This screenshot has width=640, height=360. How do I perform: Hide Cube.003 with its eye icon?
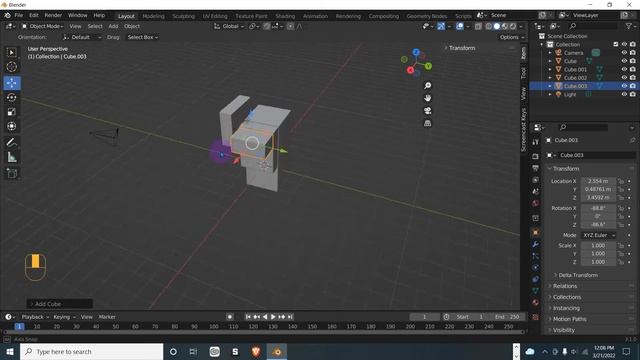[624, 86]
